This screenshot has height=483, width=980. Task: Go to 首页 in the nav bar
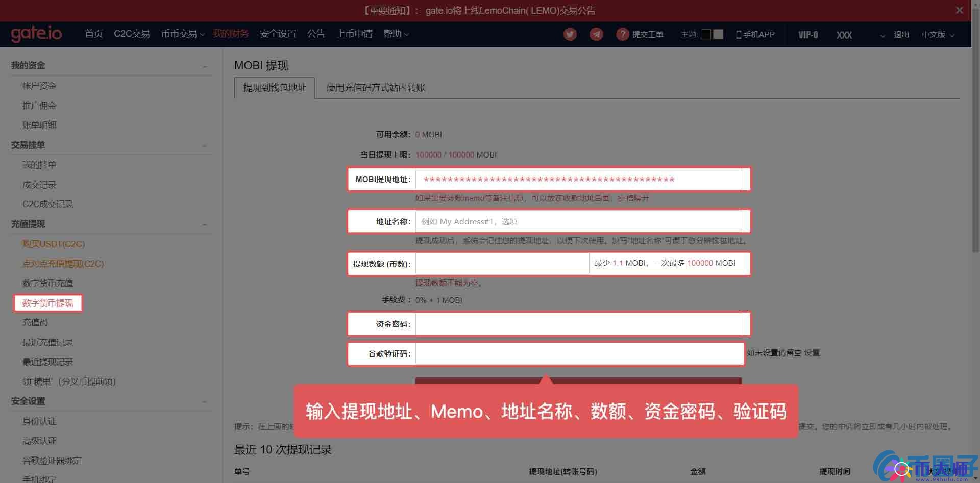coord(94,34)
